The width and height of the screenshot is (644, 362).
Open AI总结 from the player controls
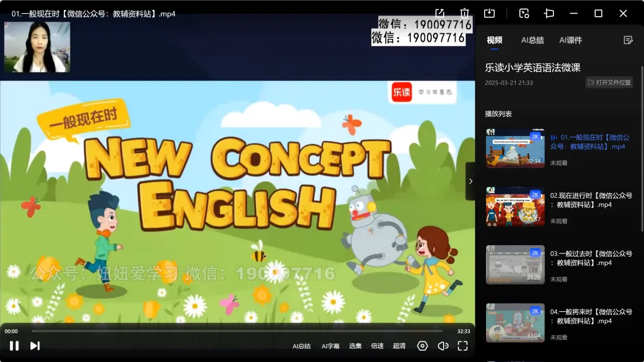click(x=302, y=346)
